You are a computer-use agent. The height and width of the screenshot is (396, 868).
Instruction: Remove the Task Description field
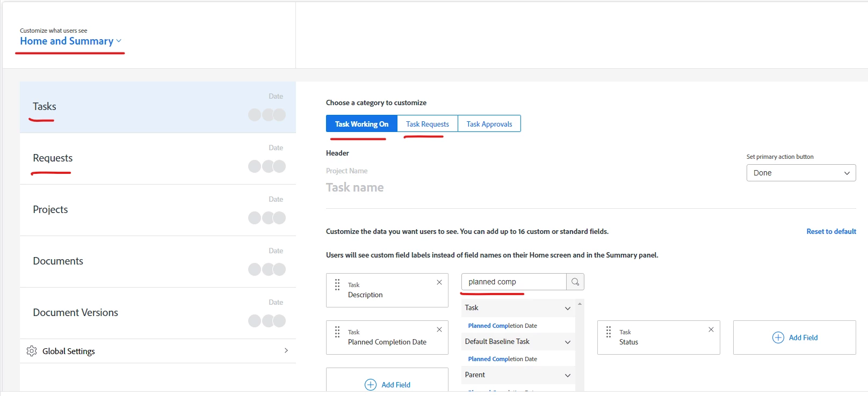click(439, 282)
